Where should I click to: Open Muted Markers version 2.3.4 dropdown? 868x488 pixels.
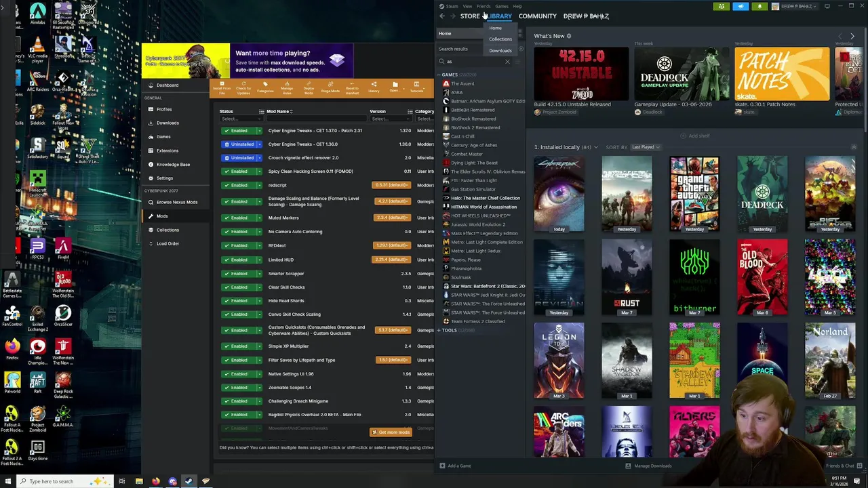(x=391, y=218)
